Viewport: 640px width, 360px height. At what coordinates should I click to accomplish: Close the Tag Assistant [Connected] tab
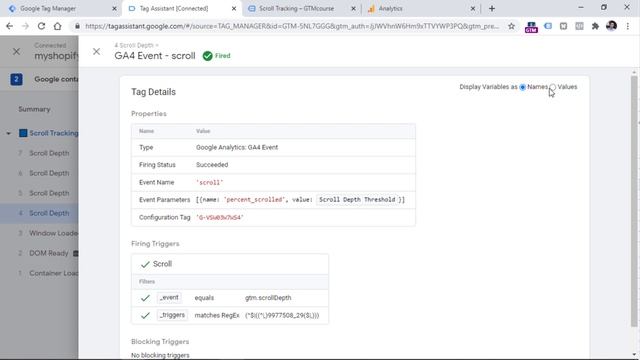(234, 9)
